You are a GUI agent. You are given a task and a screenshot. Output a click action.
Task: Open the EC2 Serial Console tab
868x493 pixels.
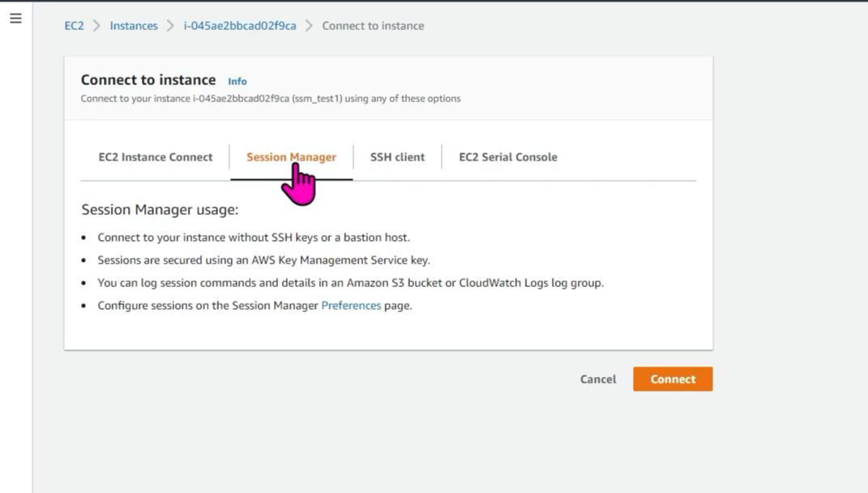[x=508, y=156]
